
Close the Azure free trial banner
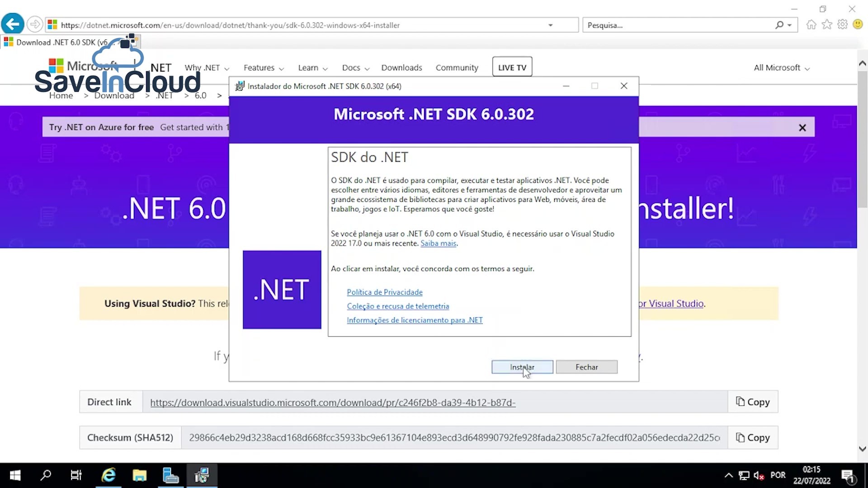(802, 127)
